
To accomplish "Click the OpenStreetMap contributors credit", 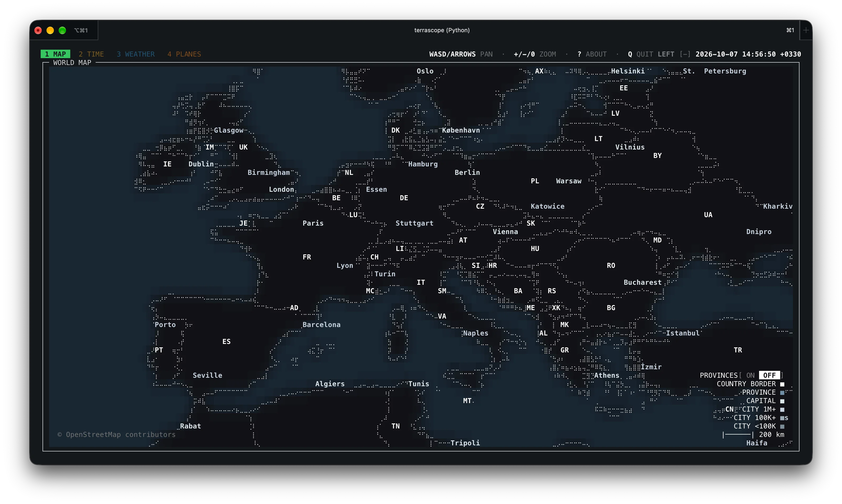I will pos(116,435).
